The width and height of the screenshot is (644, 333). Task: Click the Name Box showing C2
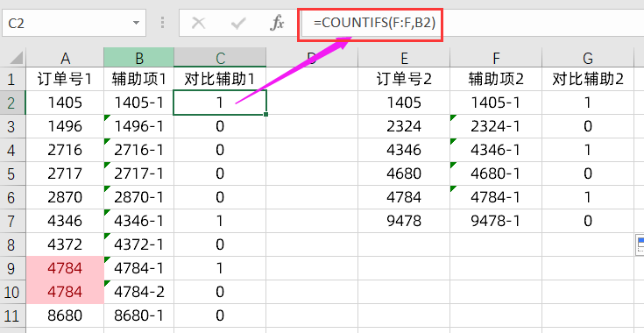point(74,23)
